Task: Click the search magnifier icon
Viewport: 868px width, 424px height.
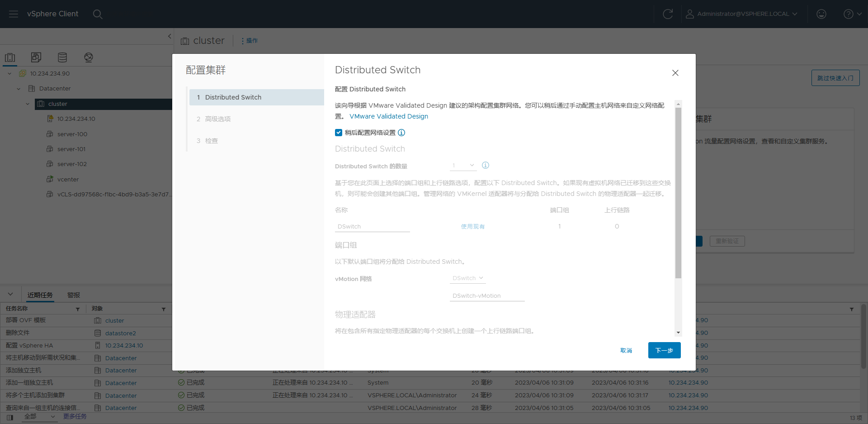Action: [98, 14]
